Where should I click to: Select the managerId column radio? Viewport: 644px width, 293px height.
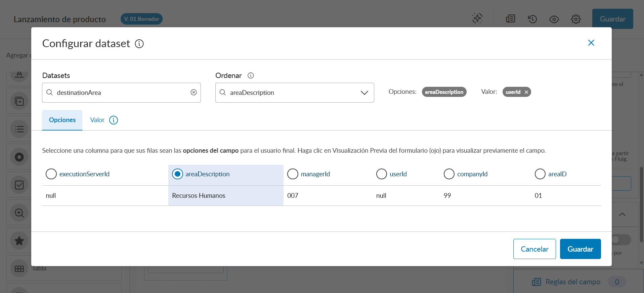[293, 174]
